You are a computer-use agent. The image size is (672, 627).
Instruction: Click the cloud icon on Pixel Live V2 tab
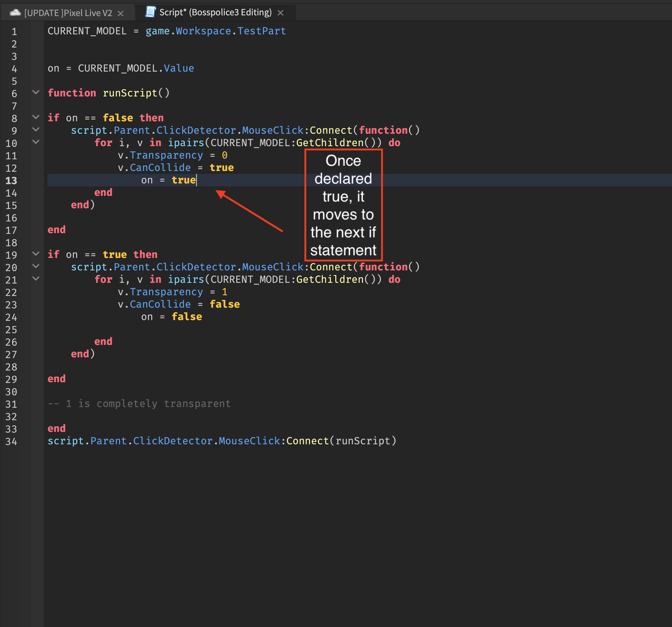pos(15,13)
